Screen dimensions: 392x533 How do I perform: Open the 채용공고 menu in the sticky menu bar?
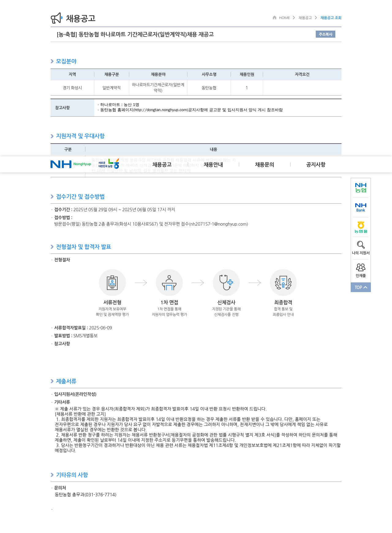point(162,165)
